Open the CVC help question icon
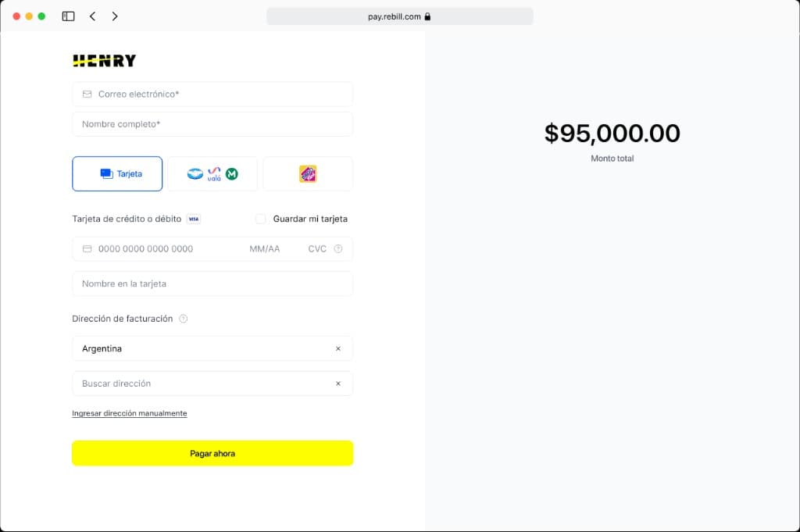The width and height of the screenshot is (800, 532). pos(337,249)
